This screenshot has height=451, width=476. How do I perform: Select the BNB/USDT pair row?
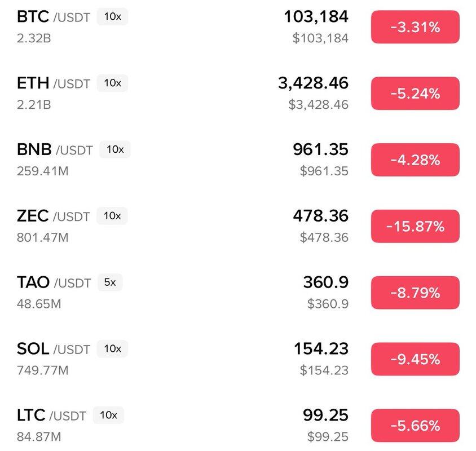click(55, 150)
